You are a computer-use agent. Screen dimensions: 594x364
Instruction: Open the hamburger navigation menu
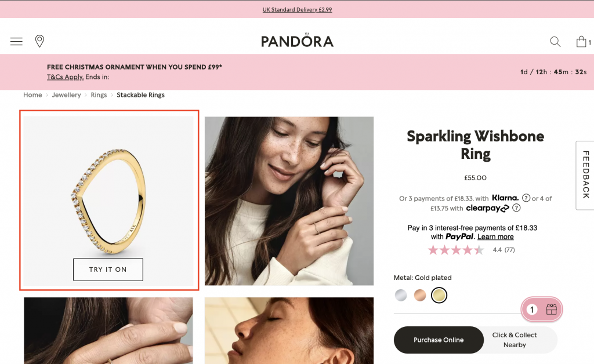click(x=16, y=41)
